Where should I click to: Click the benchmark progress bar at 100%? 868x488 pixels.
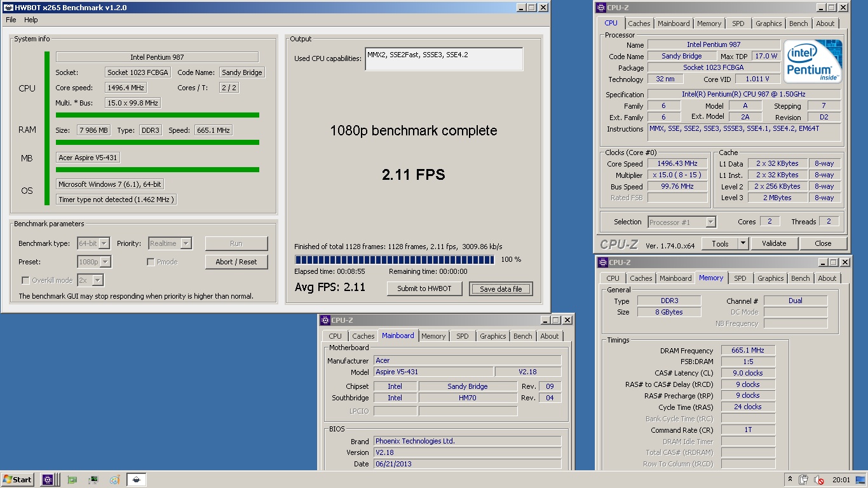[395, 259]
